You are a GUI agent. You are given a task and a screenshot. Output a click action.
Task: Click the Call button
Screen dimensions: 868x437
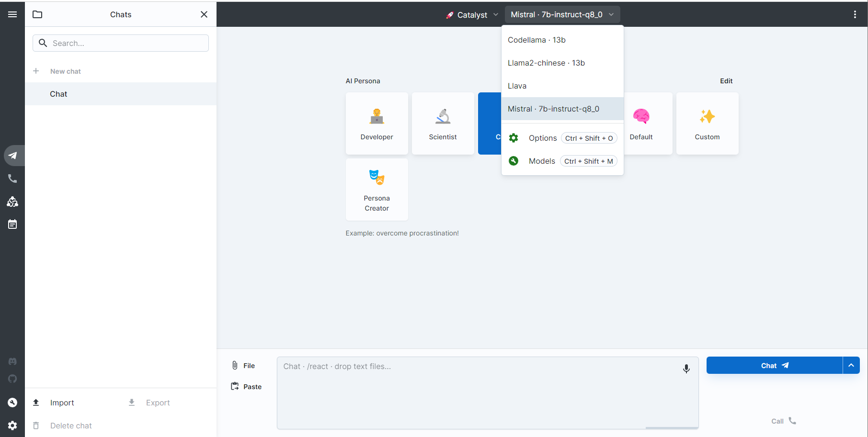(x=784, y=421)
